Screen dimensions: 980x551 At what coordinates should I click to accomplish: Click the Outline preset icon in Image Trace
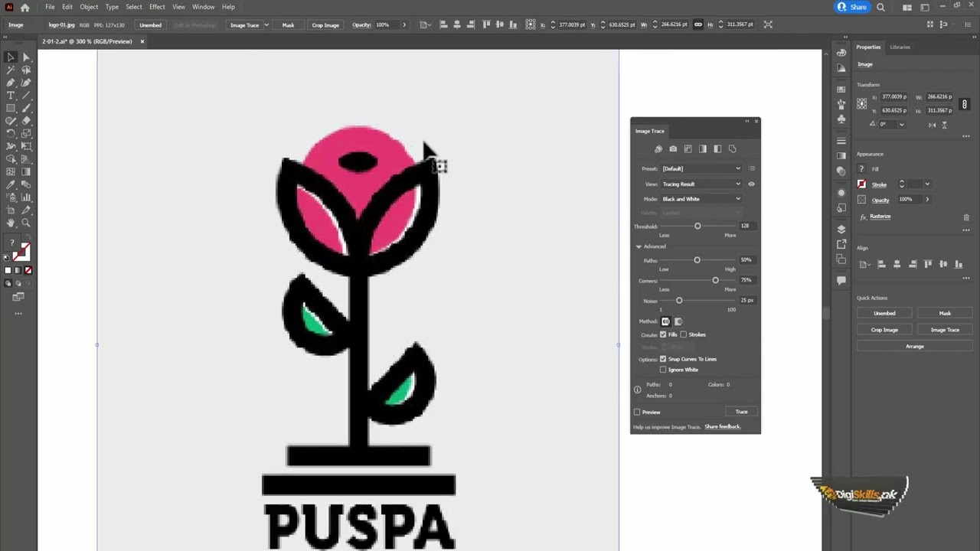point(733,148)
